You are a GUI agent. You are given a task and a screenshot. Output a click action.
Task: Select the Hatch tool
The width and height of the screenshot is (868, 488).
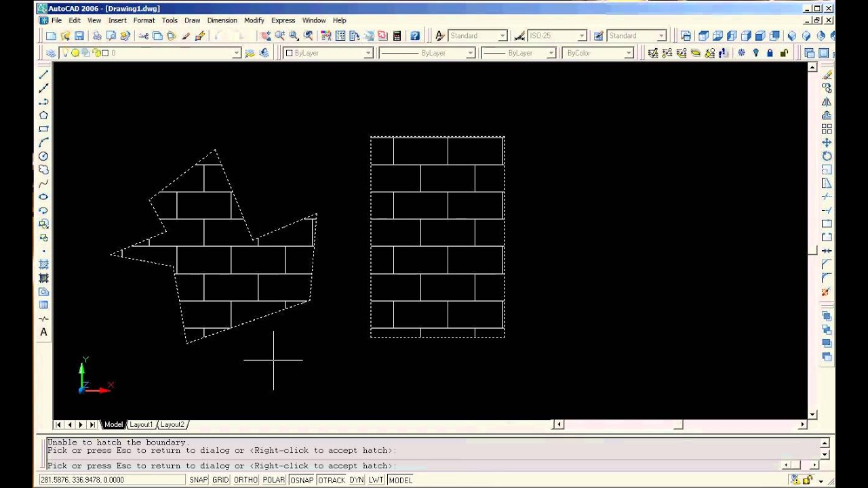pyautogui.click(x=43, y=264)
